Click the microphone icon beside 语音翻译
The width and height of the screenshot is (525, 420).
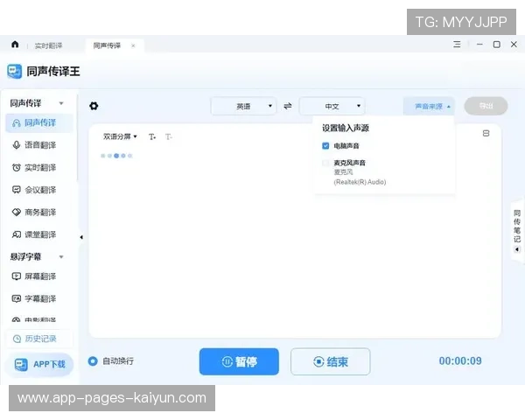[x=16, y=145]
